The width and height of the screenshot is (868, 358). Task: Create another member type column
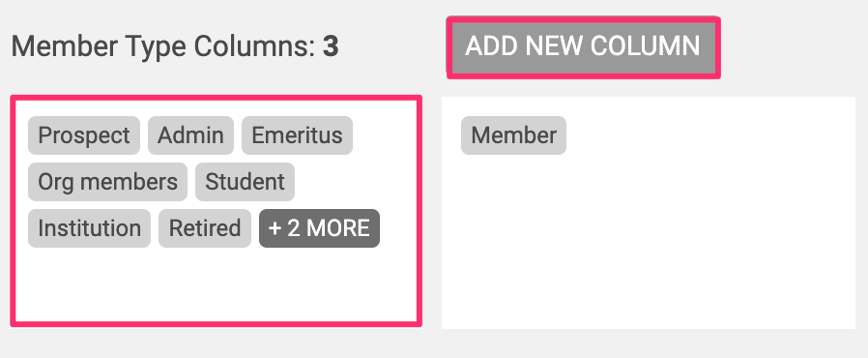[x=584, y=47]
